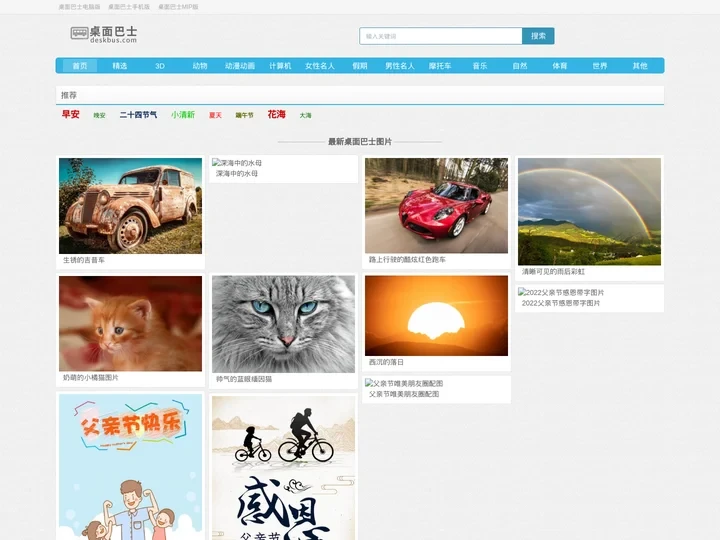The image size is (720, 540).
Task: Open the 桌面巴士电脑版 link
Action: tap(79, 7)
